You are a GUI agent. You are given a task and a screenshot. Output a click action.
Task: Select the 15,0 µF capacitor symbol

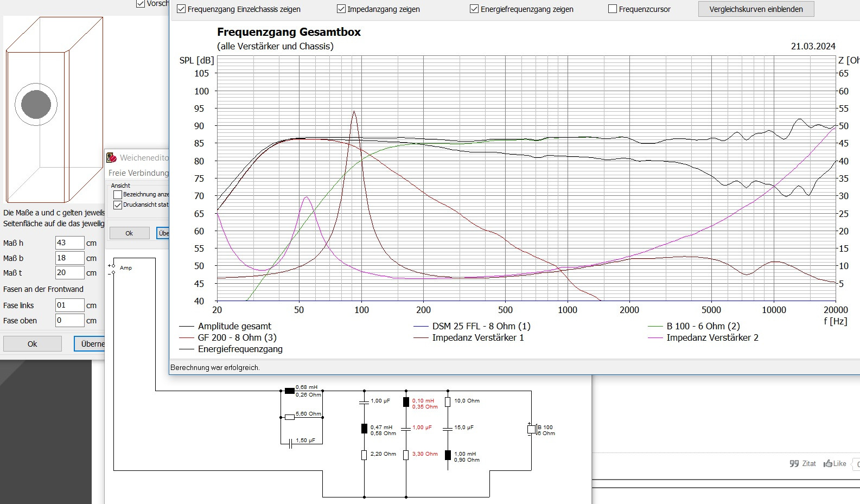click(448, 429)
